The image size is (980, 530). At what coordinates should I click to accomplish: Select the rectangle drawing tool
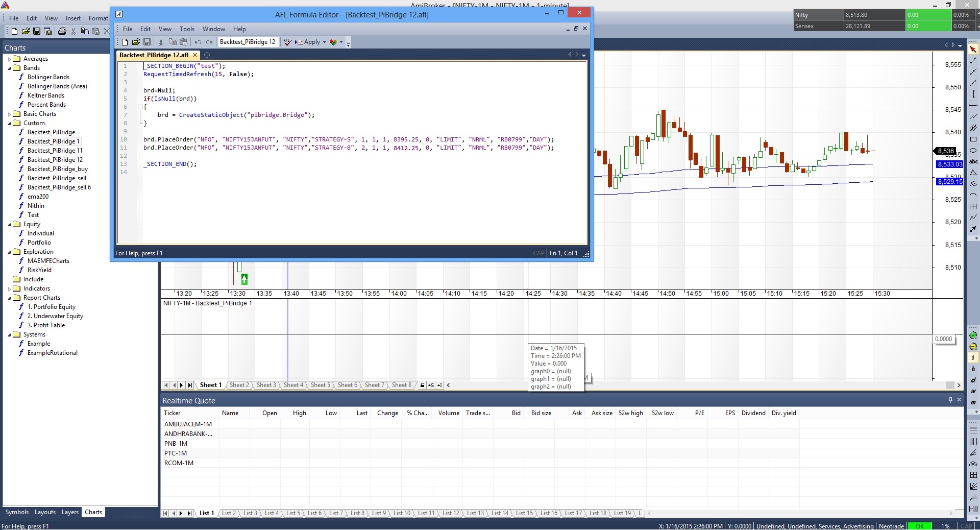pos(973,139)
